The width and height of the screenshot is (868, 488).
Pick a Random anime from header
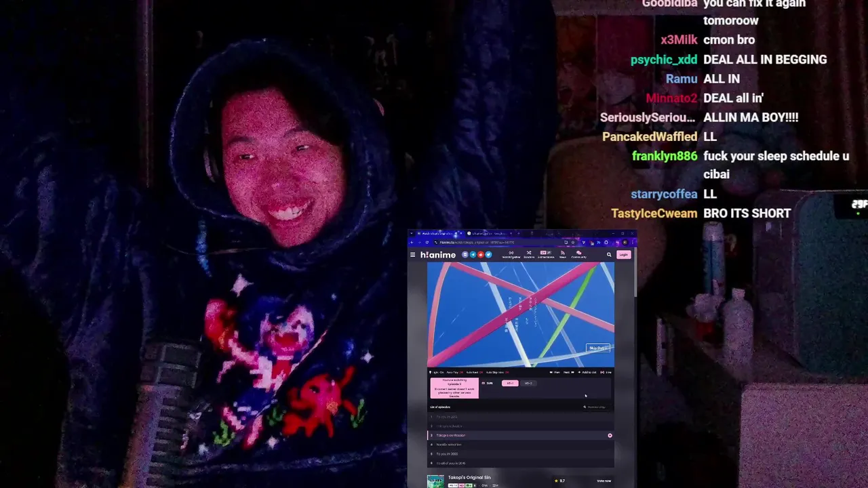(529, 255)
